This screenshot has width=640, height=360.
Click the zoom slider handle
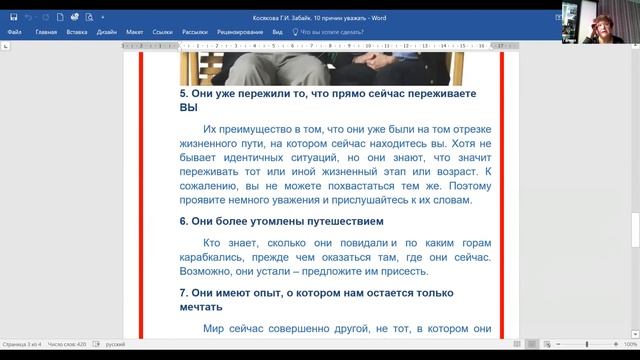587,344
